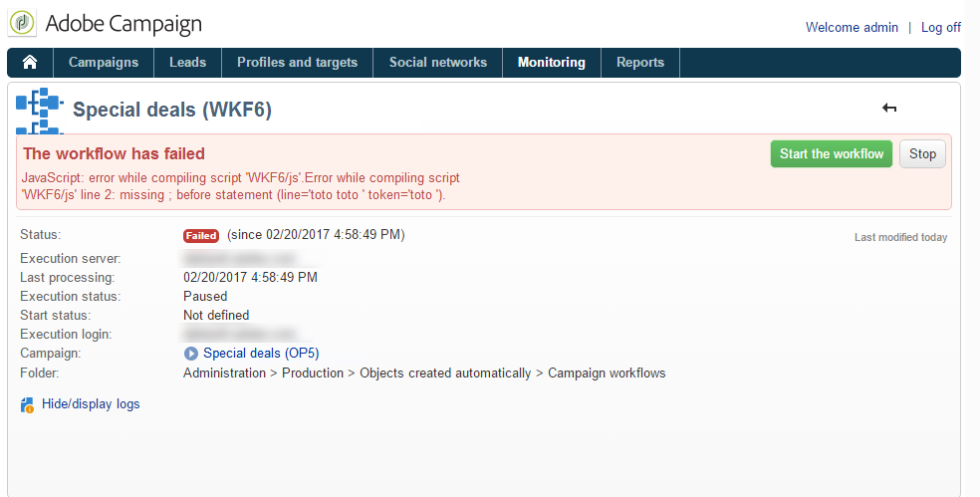Click the Stop button
Viewport: 980px width, 497px height.
click(x=922, y=153)
